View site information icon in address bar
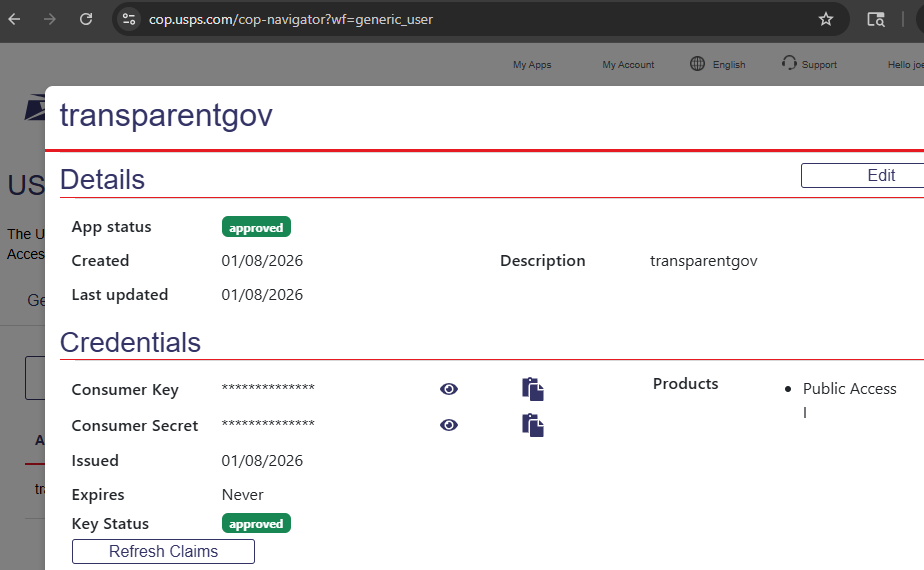This screenshot has width=924, height=570. 128,19
